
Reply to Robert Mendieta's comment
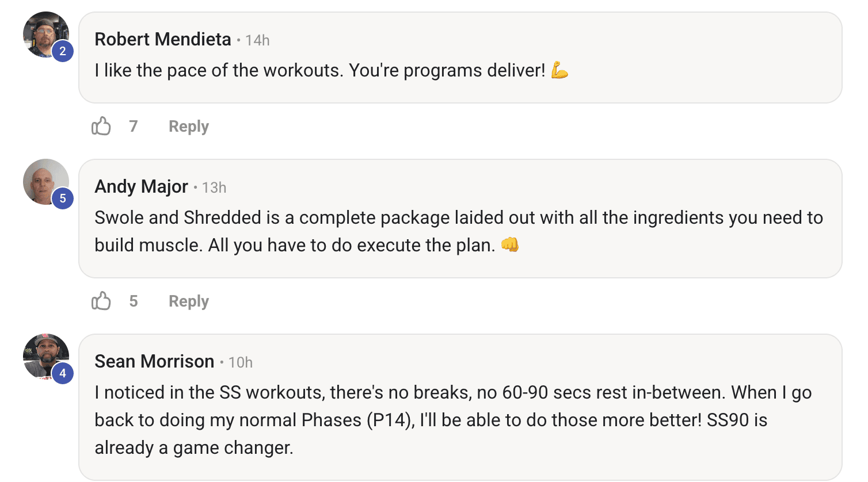pyautogui.click(x=189, y=127)
